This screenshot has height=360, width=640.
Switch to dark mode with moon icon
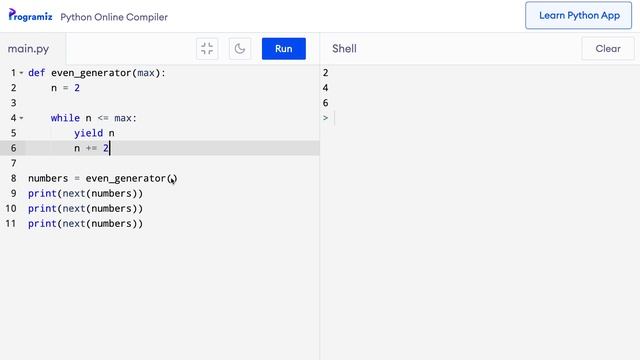[x=240, y=49]
